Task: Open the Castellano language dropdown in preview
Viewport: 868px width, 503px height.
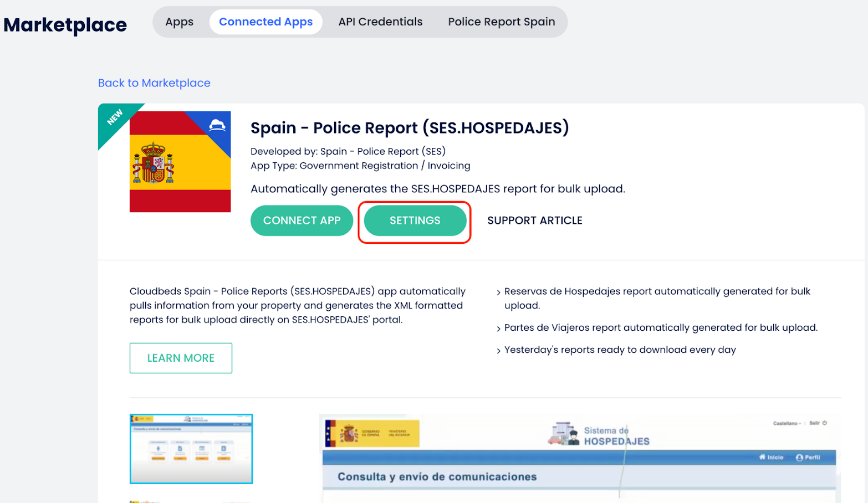Action: (787, 423)
